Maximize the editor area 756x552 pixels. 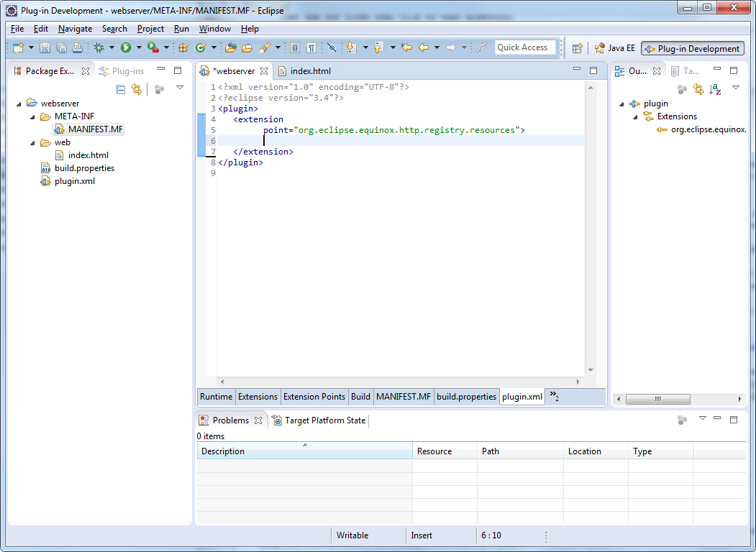pos(593,70)
